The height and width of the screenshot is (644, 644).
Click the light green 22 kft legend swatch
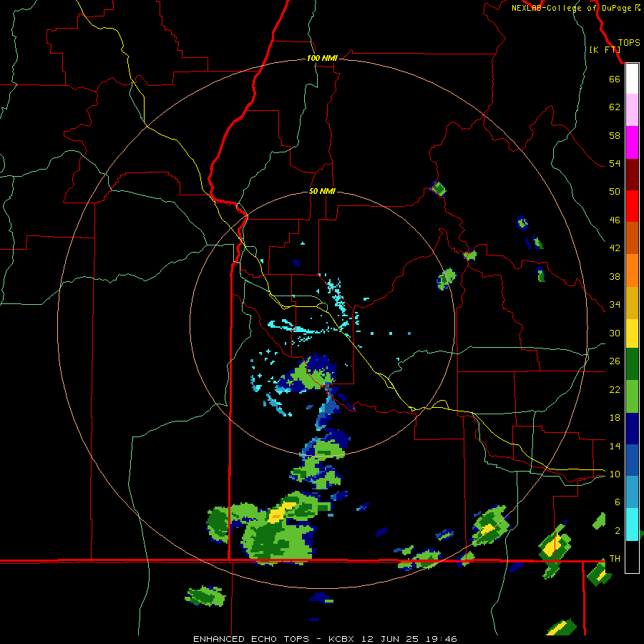point(632,396)
